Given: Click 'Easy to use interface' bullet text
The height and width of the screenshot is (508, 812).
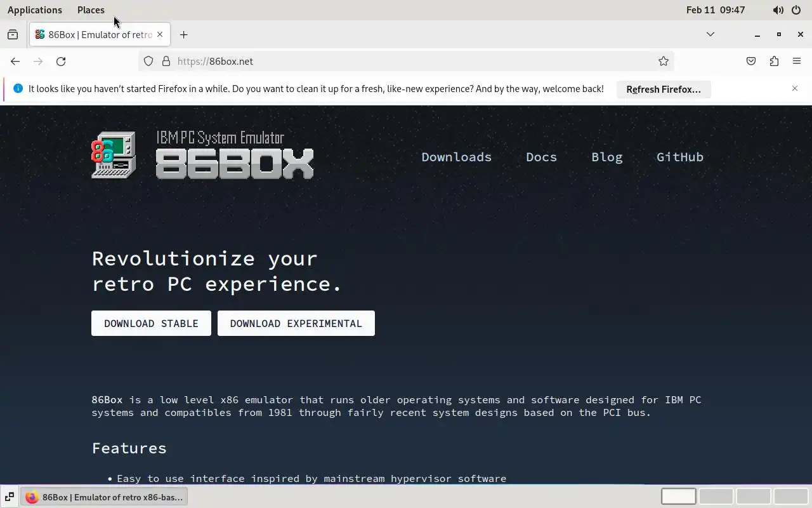Looking at the screenshot, I should (x=311, y=479).
